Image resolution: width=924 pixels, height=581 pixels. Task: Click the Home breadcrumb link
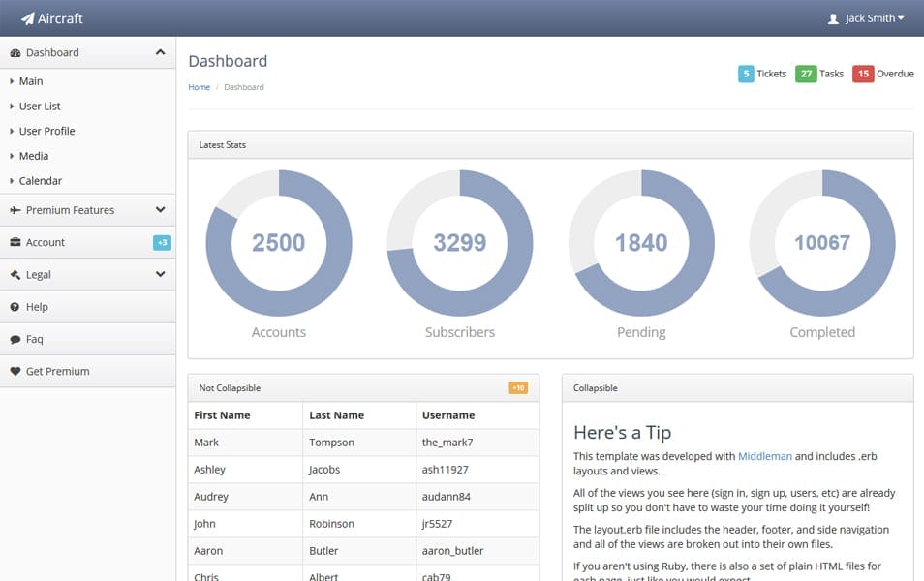tap(199, 87)
